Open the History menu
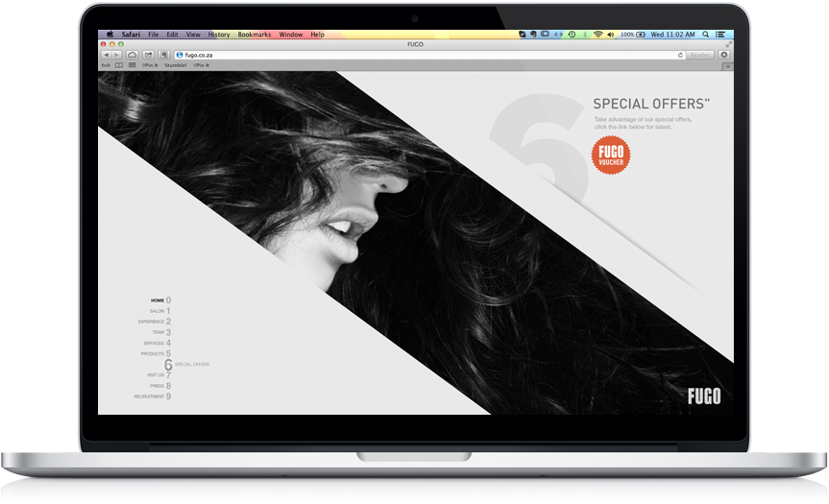 pos(219,35)
